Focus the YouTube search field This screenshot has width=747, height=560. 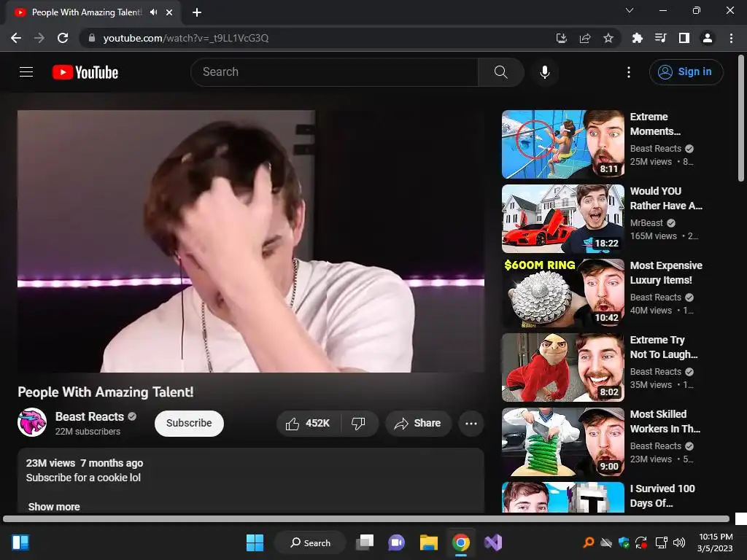(x=334, y=72)
